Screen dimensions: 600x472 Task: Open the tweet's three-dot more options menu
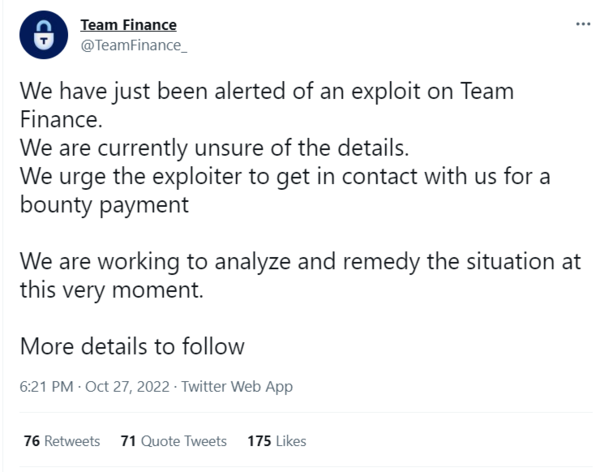point(583,24)
